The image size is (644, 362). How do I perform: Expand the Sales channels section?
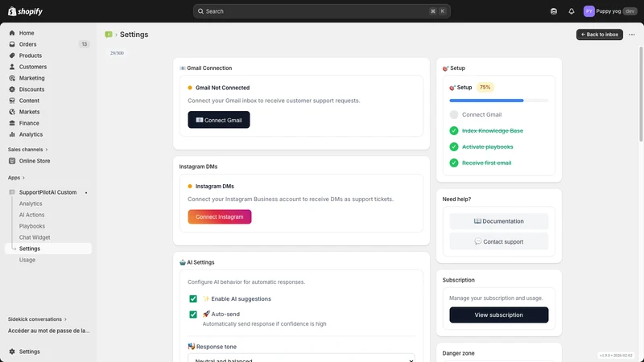click(28, 150)
